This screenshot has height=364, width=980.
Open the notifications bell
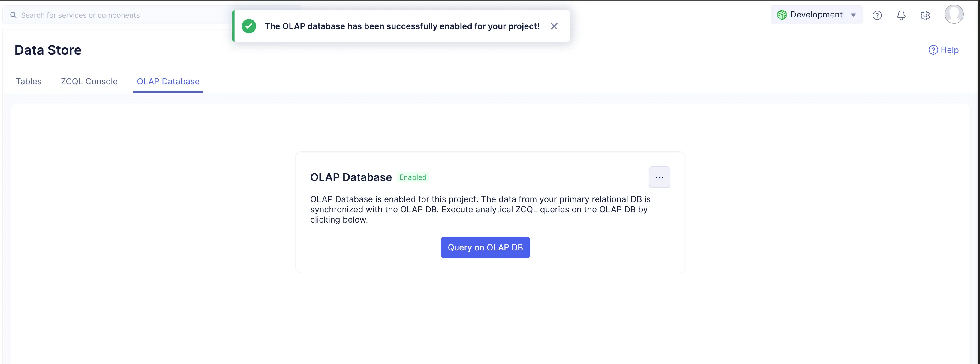tap(901, 15)
